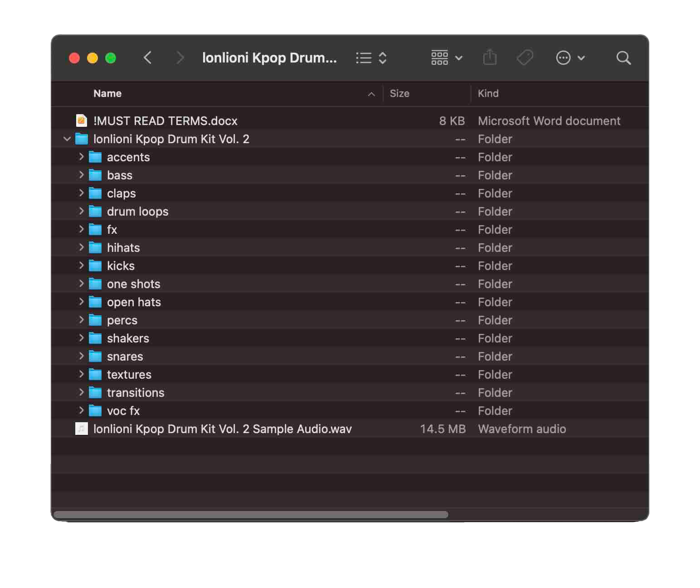Click the Finder search magnifier icon
Viewport: 700px width, 588px height.
[x=623, y=58]
